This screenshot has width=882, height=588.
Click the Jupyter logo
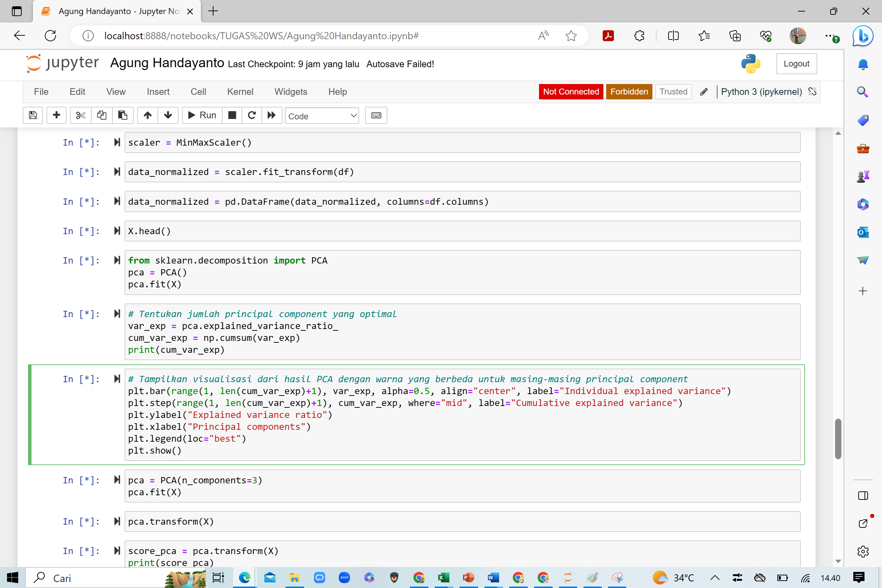pos(62,63)
